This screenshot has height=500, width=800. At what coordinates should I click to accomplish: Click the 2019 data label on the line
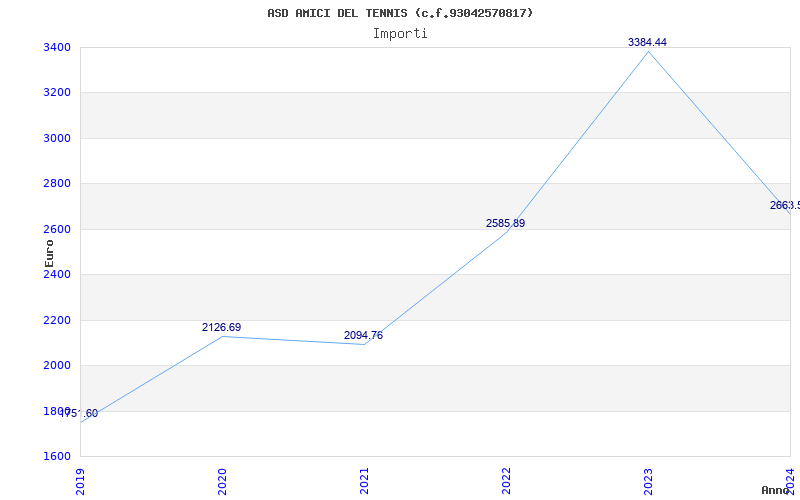pyautogui.click(x=80, y=414)
